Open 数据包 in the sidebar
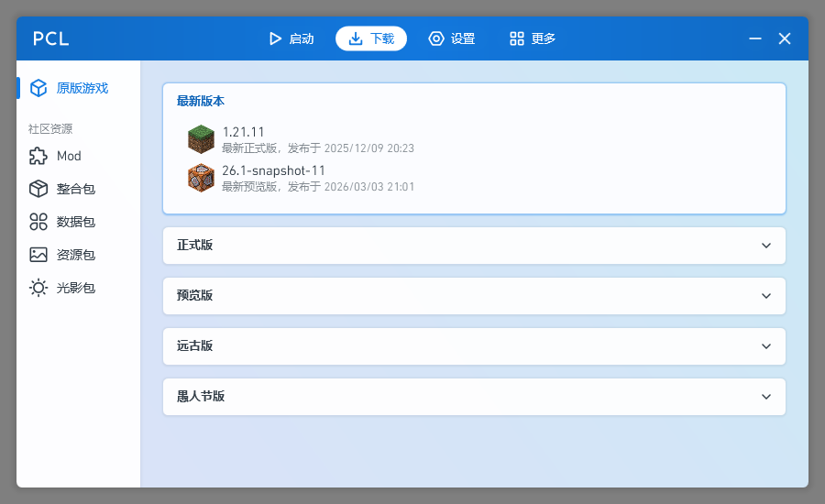Viewport: 825px width, 504px height. coord(79,222)
